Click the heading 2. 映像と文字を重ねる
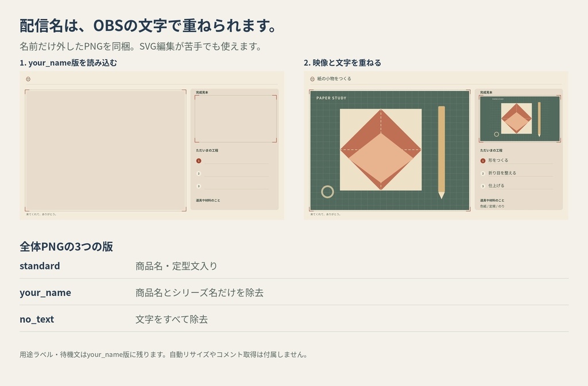 [x=342, y=63]
